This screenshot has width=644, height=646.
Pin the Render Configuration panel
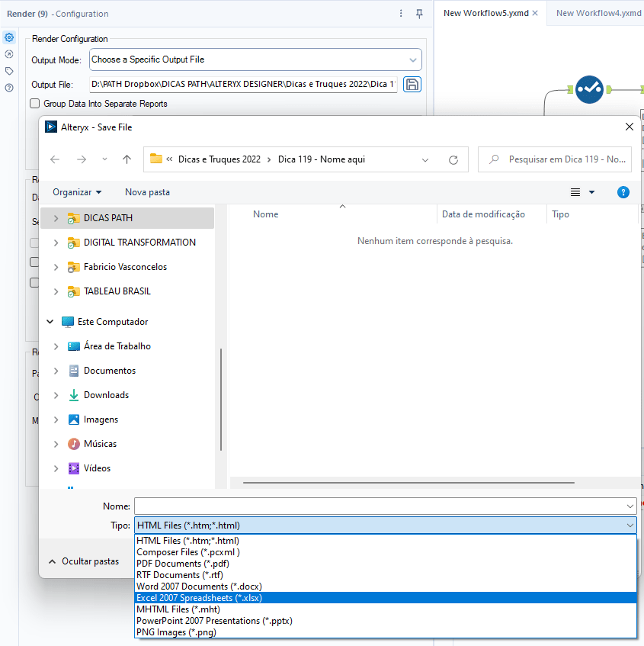(x=419, y=14)
